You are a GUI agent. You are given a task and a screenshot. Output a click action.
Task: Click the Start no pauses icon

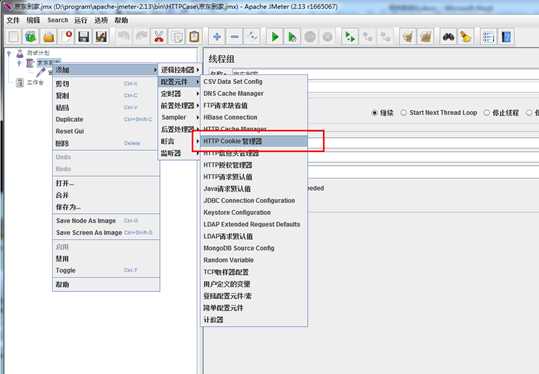[292, 36]
